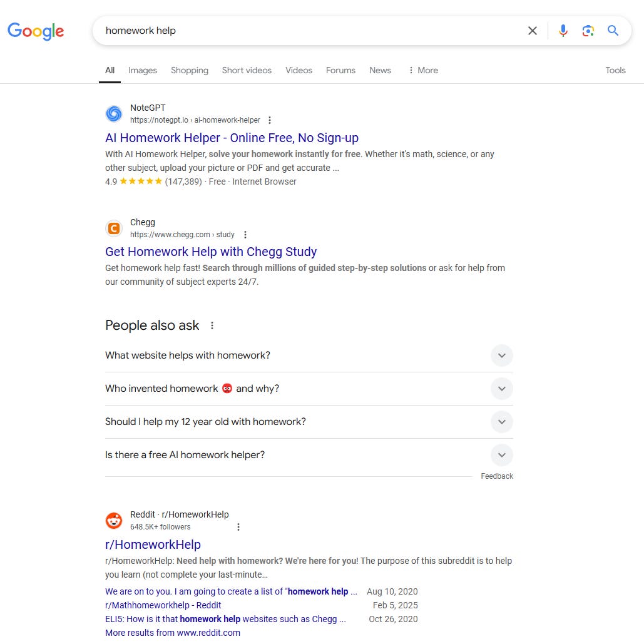Click the Chegg favicon beside the result
The width and height of the screenshot is (644, 644).
(x=114, y=228)
